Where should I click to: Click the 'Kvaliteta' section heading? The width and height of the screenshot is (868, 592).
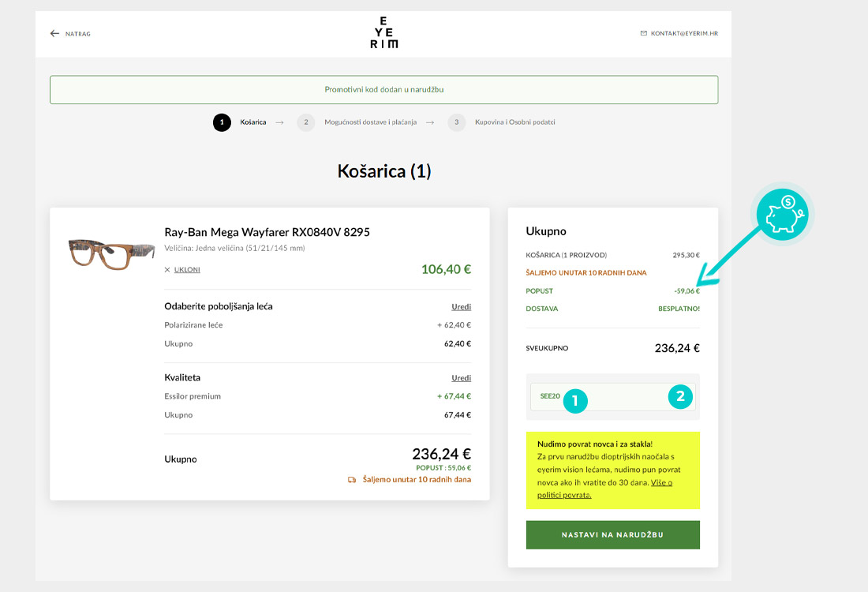(182, 377)
